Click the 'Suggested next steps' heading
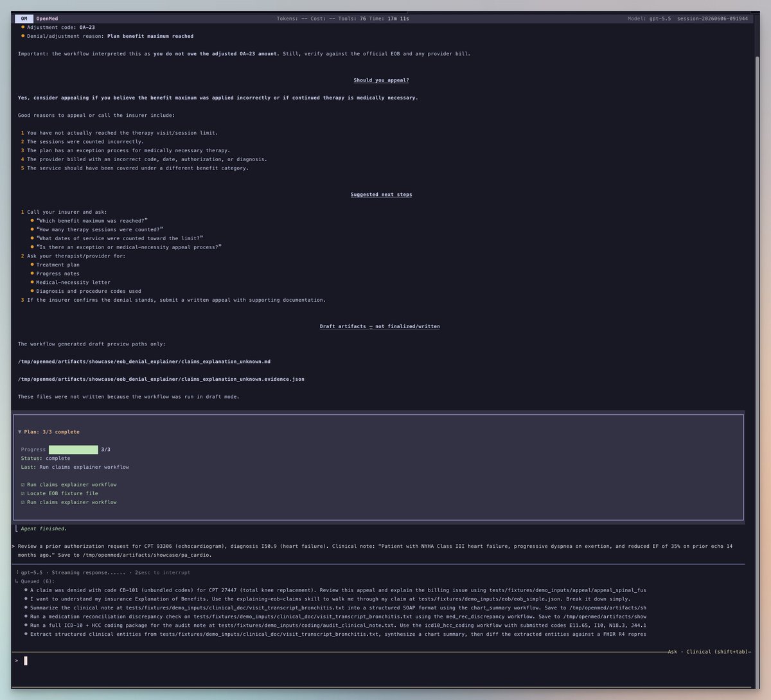Screen dimensions: 771x700 point(381,195)
